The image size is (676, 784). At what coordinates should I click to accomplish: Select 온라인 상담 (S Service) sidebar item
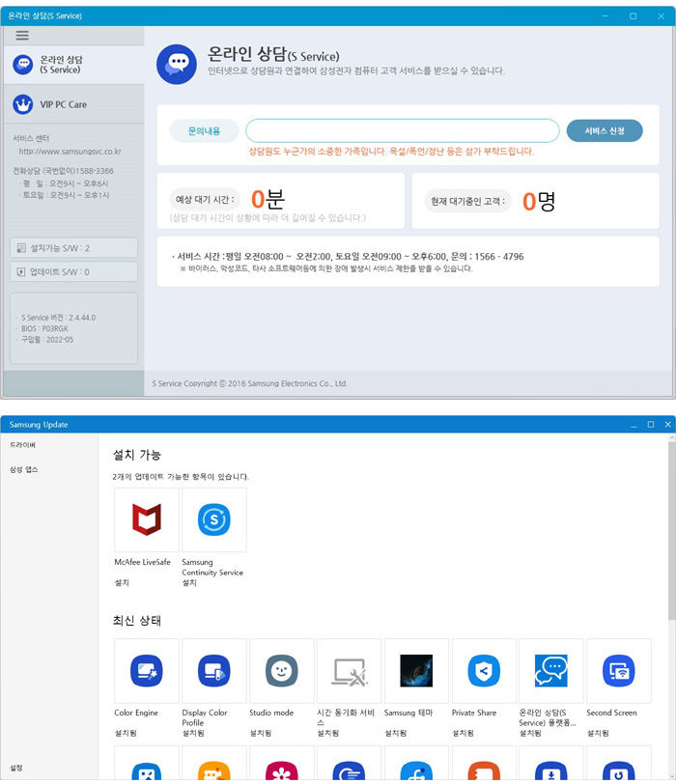(73, 65)
